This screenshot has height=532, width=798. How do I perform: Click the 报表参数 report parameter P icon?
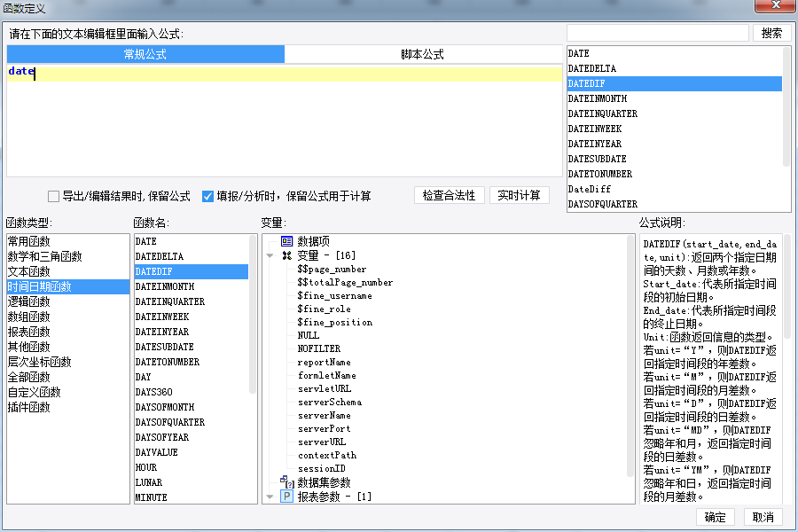[287, 497]
